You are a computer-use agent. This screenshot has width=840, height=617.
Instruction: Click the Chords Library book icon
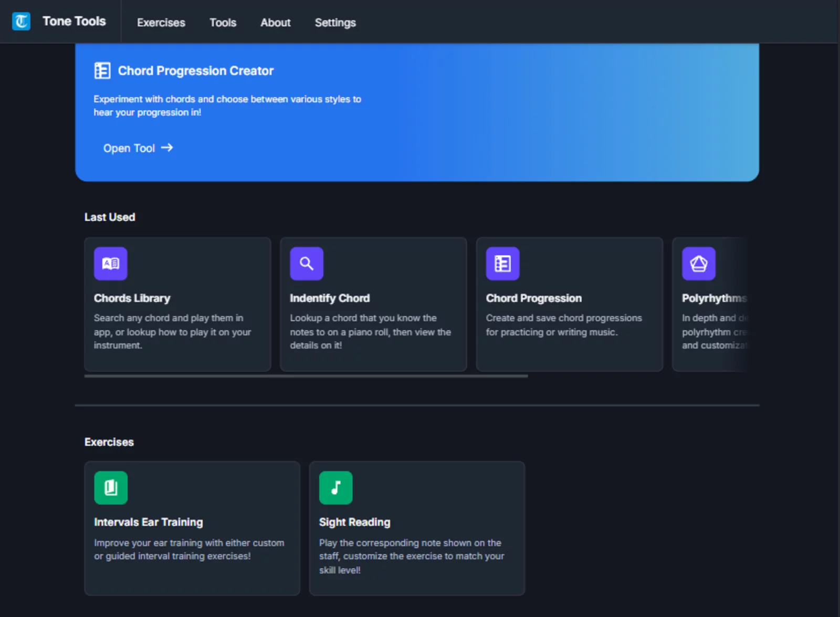[x=111, y=264]
